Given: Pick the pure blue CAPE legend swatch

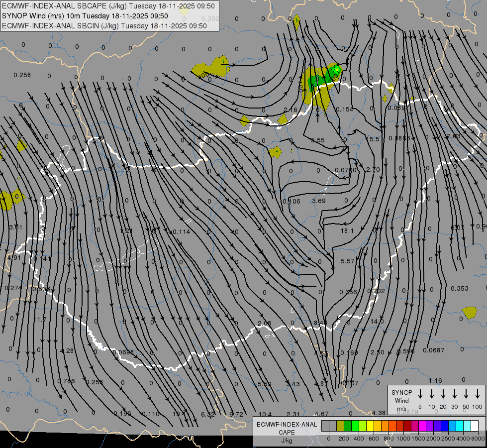Looking at the screenshot, I should tap(445, 426).
